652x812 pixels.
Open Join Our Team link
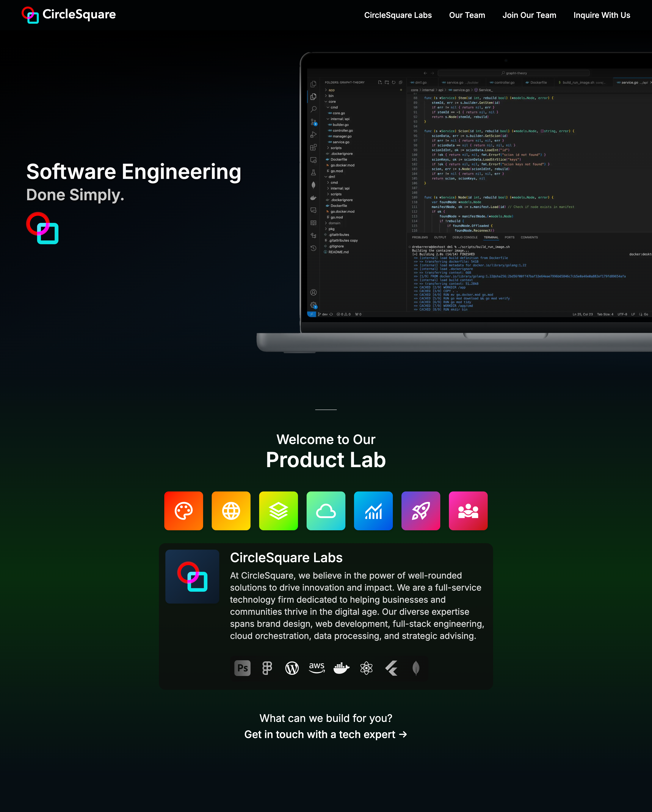(x=529, y=15)
